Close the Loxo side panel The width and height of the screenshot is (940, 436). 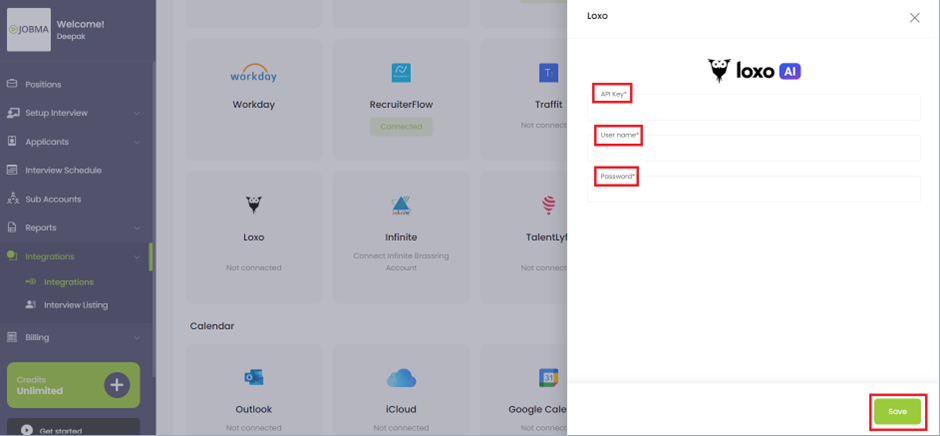[x=914, y=17]
